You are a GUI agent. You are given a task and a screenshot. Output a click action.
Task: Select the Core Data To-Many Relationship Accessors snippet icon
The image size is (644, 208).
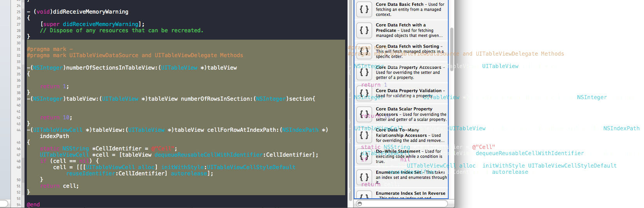point(364,135)
